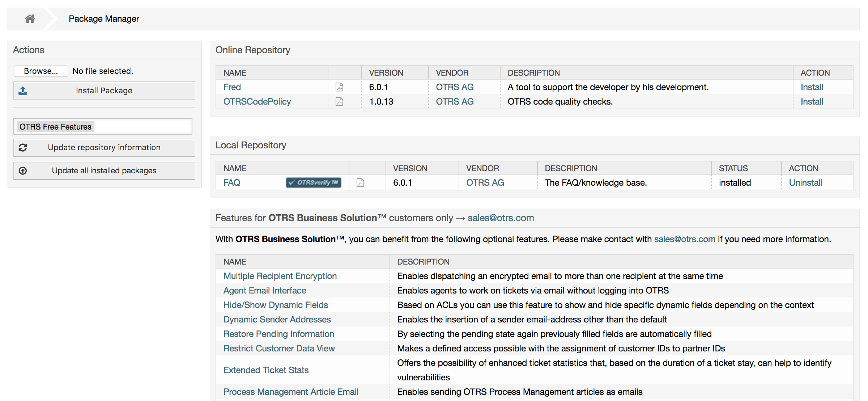Viewport: 868px width, 401px height.
Task: Click Browse to choose a package file
Action: [x=41, y=71]
